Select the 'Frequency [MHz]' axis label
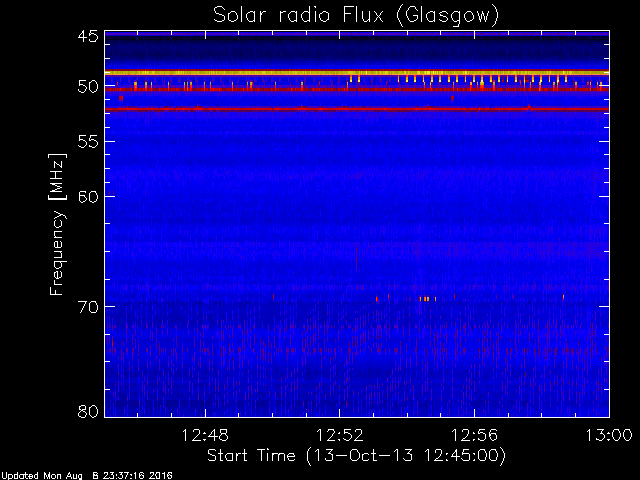The width and height of the screenshot is (640, 480). [57, 224]
